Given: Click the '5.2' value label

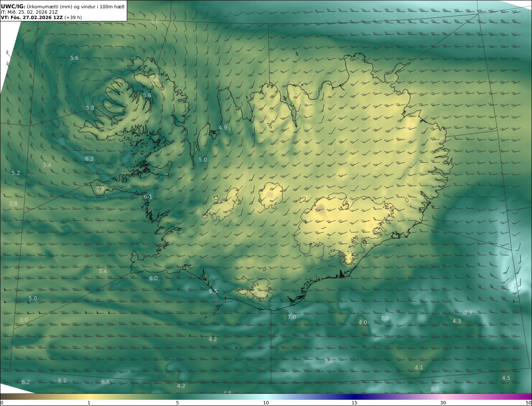Looking at the screenshot, I should click(x=16, y=173).
